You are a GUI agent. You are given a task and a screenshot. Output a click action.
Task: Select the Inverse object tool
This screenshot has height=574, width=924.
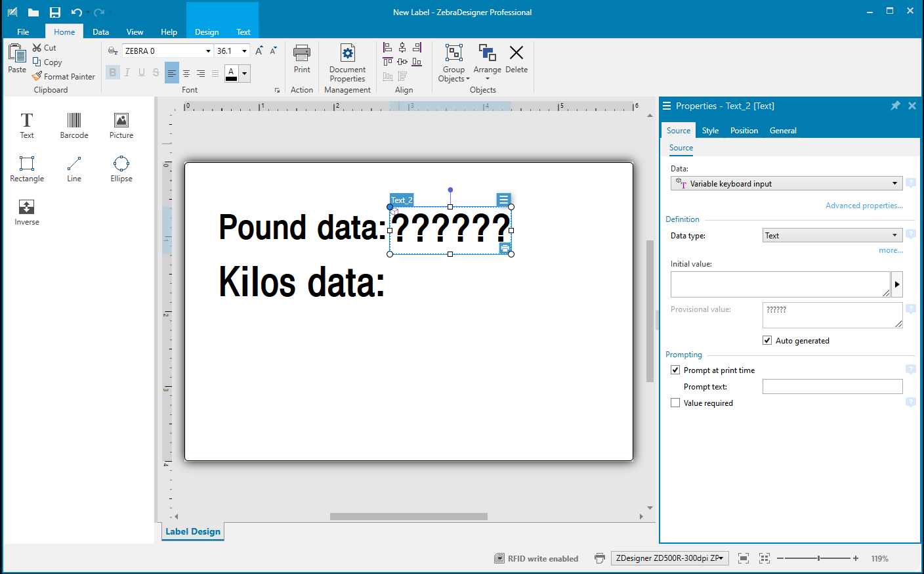(x=27, y=212)
